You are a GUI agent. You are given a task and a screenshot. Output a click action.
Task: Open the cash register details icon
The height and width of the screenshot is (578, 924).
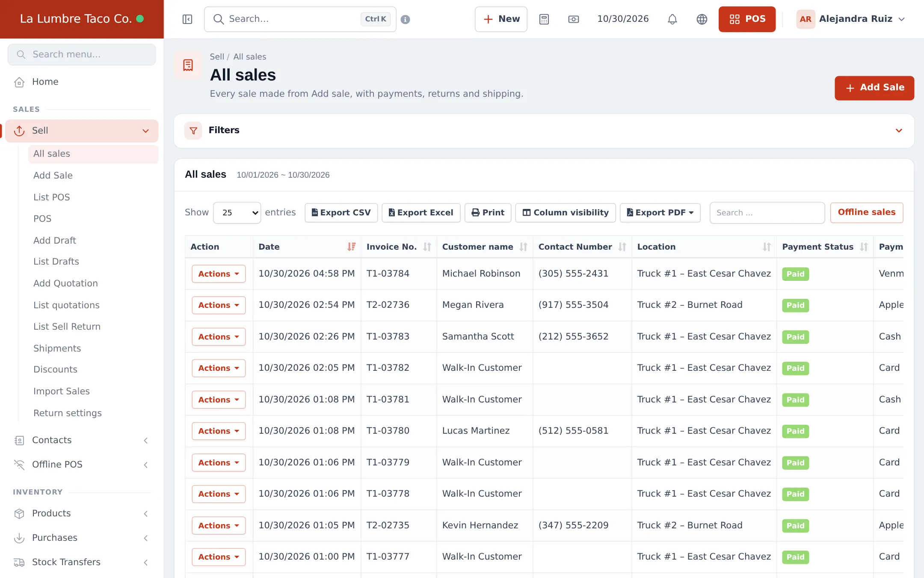pyautogui.click(x=574, y=19)
